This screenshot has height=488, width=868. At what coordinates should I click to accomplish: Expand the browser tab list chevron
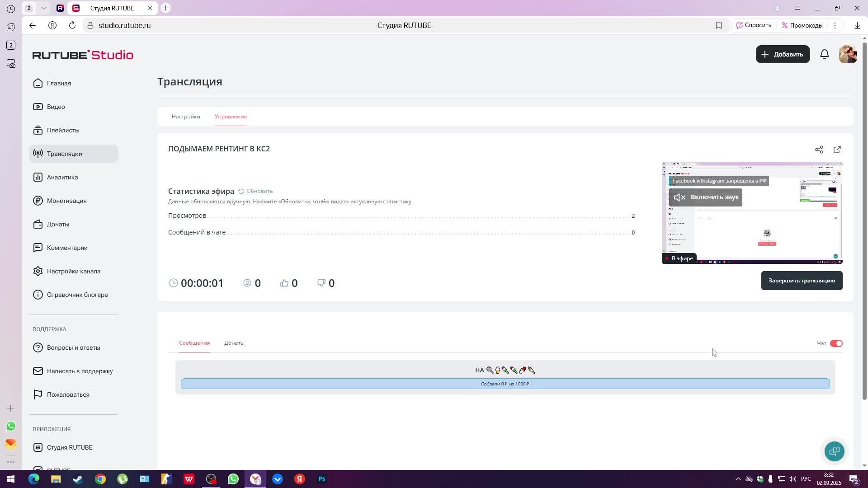43,8
